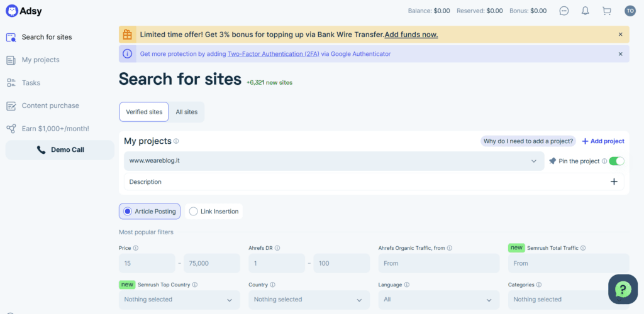Click info icon beside Ahrefs DR label
The width and height of the screenshot is (644, 314).
pos(277,248)
